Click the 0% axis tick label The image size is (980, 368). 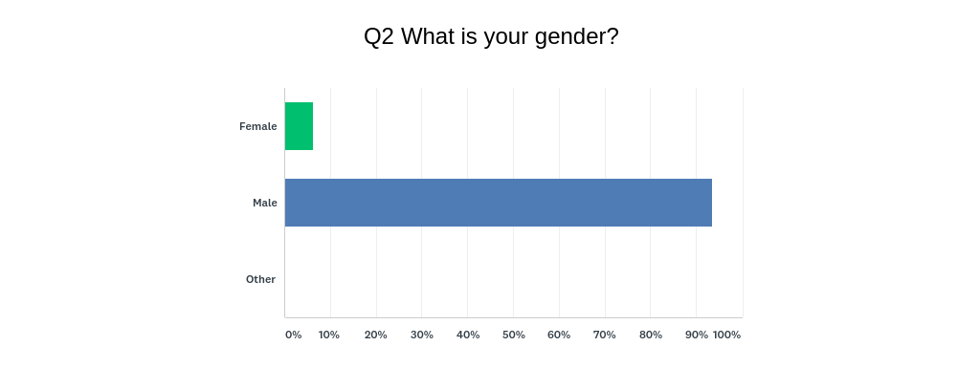pos(294,335)
